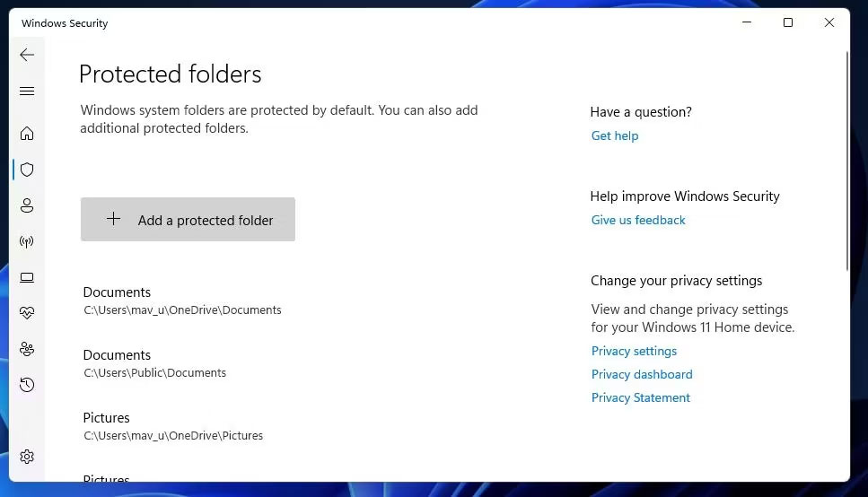868x497 pixels.
Task: Open App & browser control icon
Action: coord(27,277)
